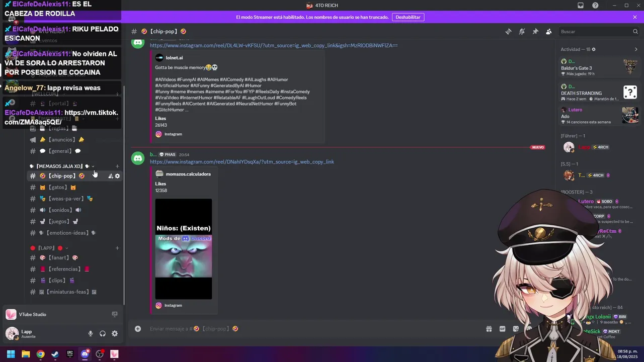Open File Explorer in taskbar

point(26,354)
